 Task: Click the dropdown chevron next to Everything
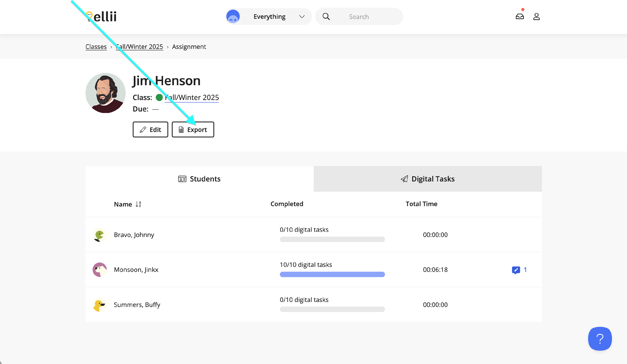point(302,16)
